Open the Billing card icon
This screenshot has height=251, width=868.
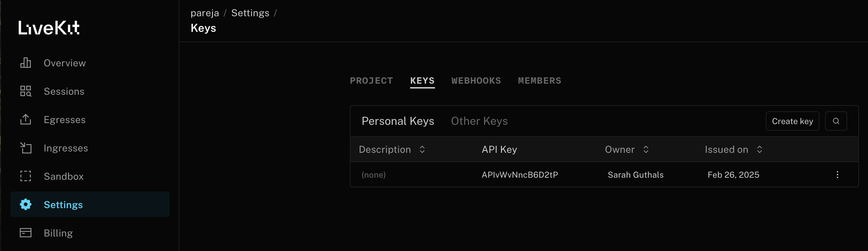pyautogui.click(x=26, y=233)
